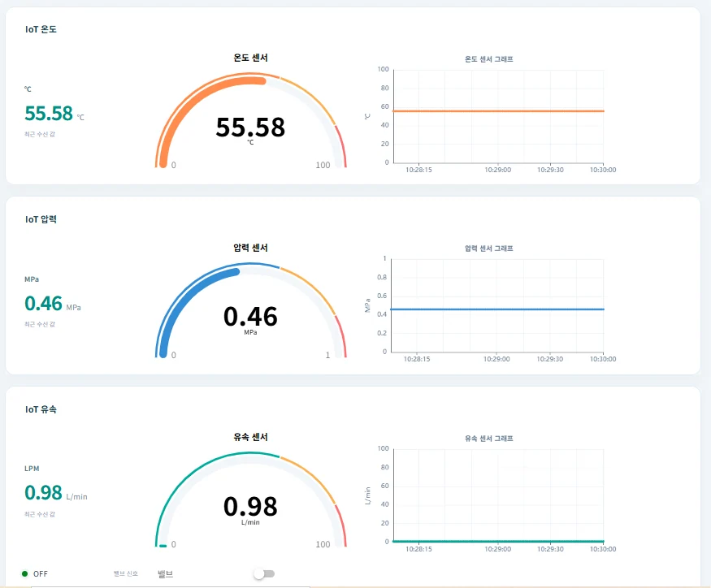Click the 100 maximum label on the temperature gauge
Image resolution: width=711 pixels, height=588 pixels.
(323, 165)
